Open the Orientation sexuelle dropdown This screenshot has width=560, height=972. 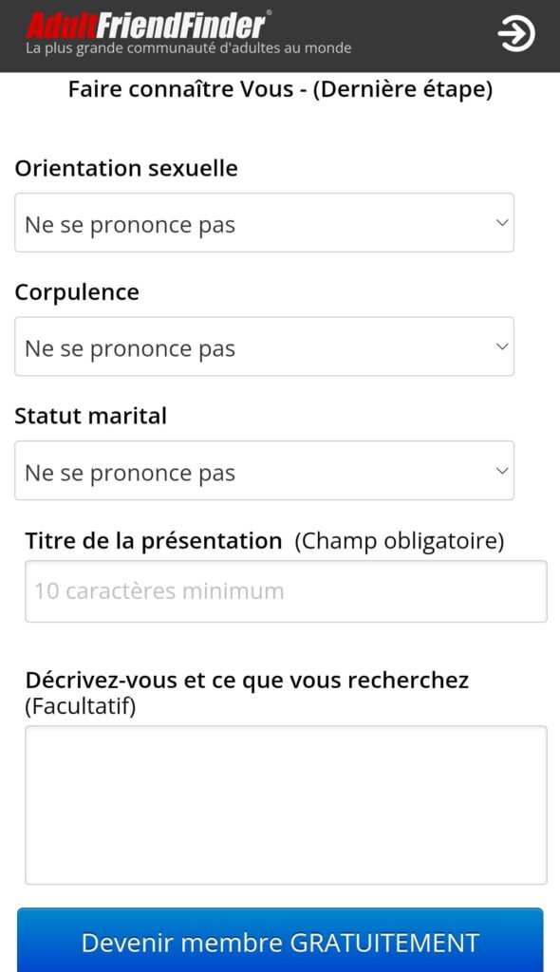[264, 222]
